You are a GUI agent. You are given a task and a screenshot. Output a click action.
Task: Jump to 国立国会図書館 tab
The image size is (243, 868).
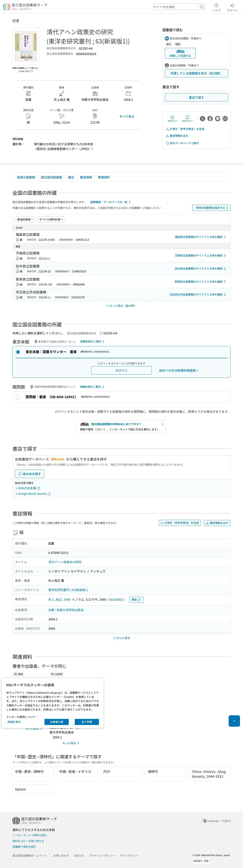click(51, 177)
